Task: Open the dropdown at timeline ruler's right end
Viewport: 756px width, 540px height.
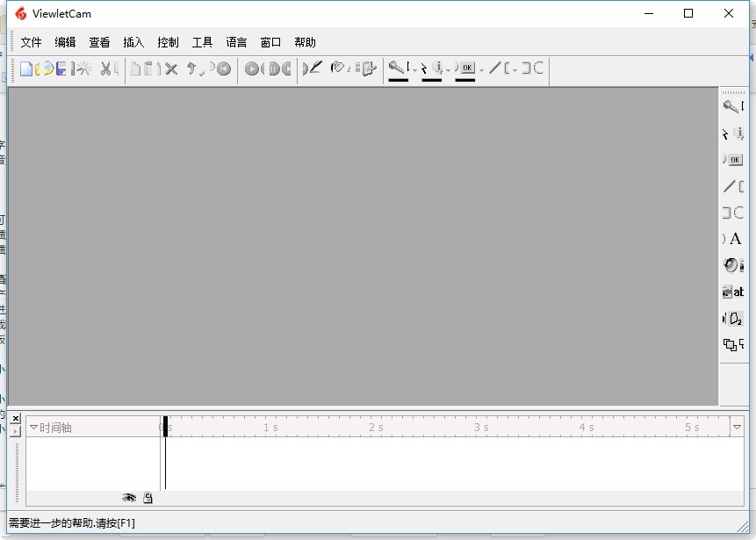Action: 737,428
